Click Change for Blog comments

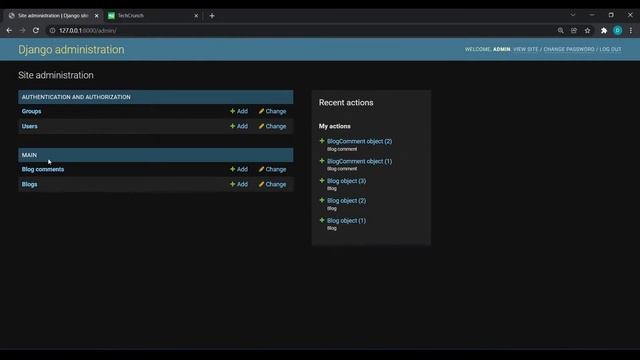point(272,169)
